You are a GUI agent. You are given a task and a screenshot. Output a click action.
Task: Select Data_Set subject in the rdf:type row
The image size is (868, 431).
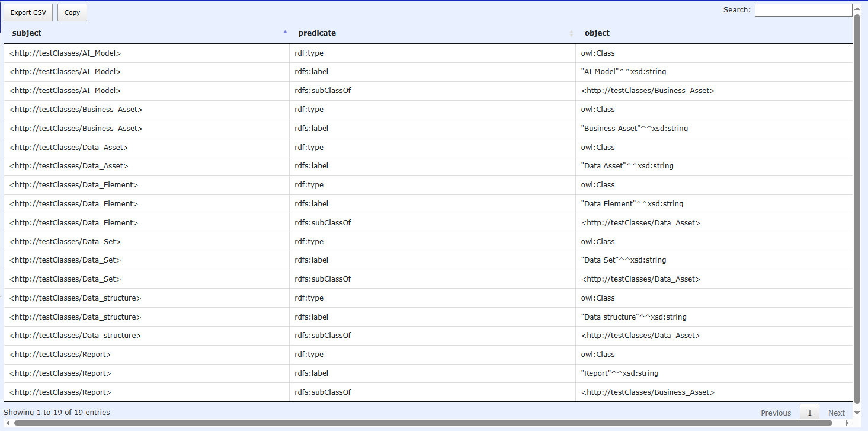65,242
